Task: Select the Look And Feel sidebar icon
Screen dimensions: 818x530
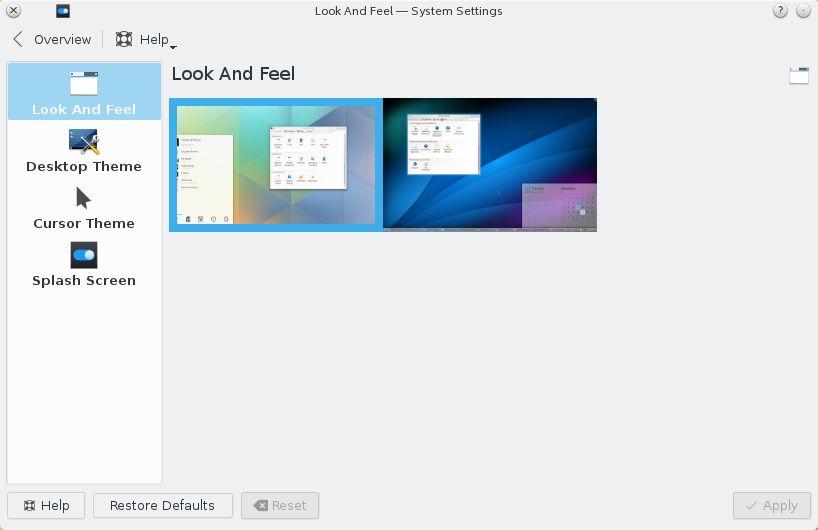Action: coord(84,83)
